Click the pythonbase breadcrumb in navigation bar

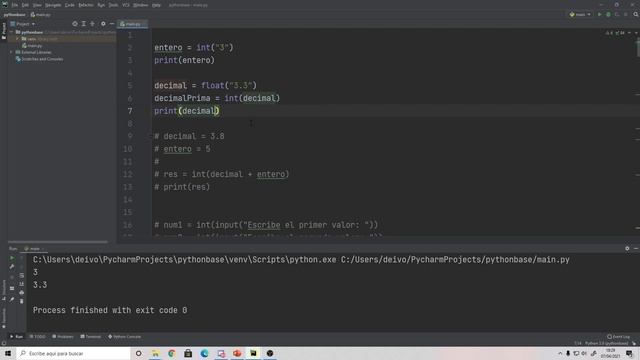click(x=15, y=15)
